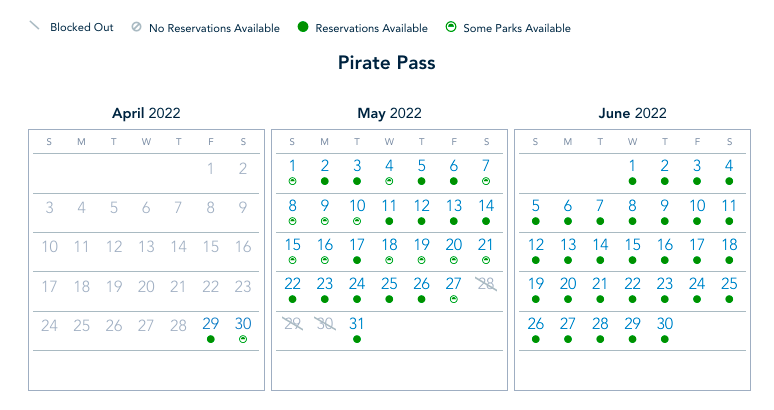
Task: Click the partial-availability icon under May 27
Action: 454,299
